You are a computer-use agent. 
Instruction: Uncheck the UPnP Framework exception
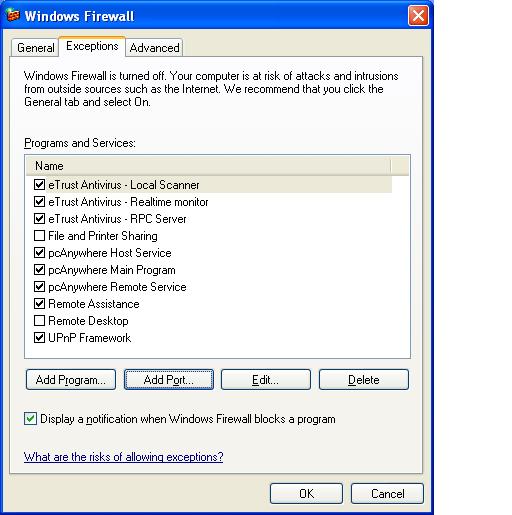click(x=39, y=337)
